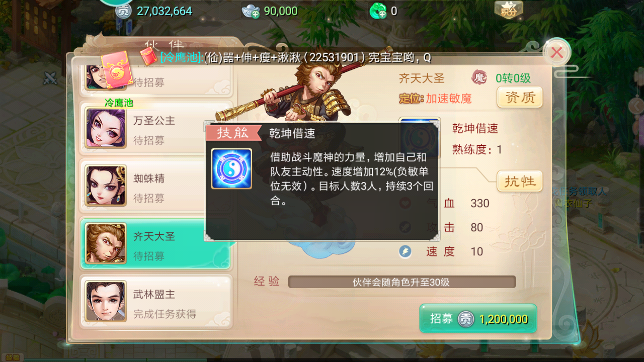Open the 抗性 tab
Viewport: 644px width, 362px height.
(x=520, y=181)
